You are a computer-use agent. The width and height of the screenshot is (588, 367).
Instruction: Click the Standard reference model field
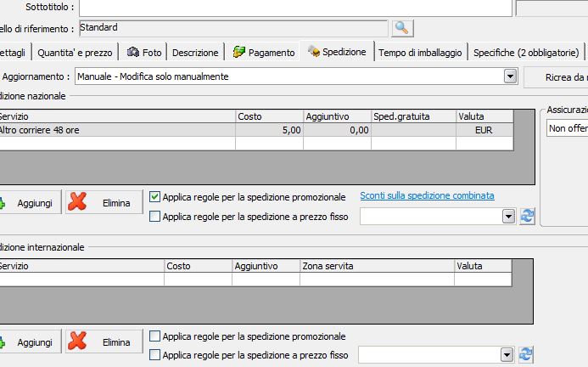233,28
